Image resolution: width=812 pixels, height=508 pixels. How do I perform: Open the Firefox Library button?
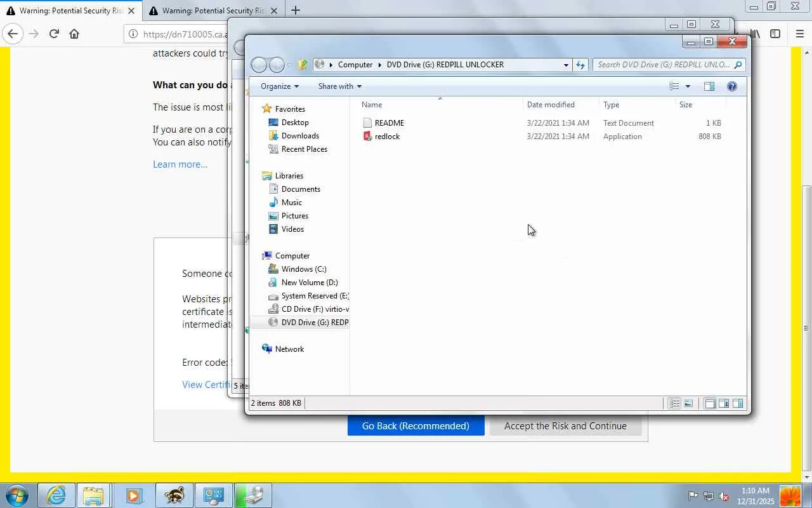pos(755,34)
